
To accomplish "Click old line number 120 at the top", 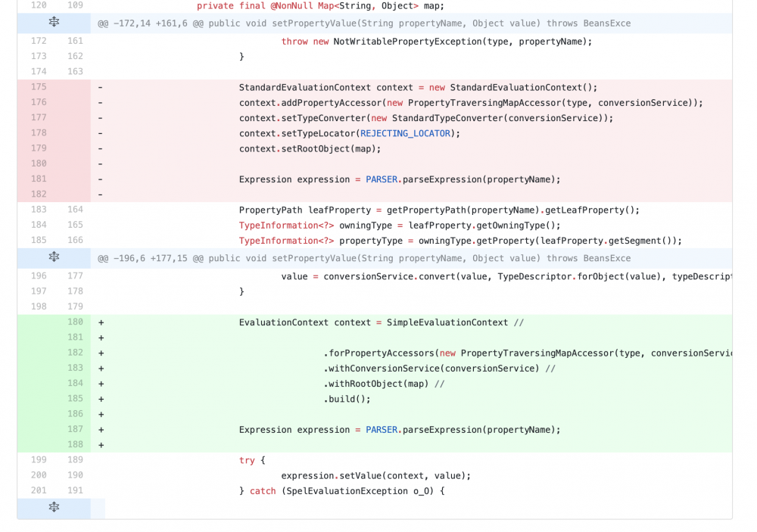I will 39,6.
